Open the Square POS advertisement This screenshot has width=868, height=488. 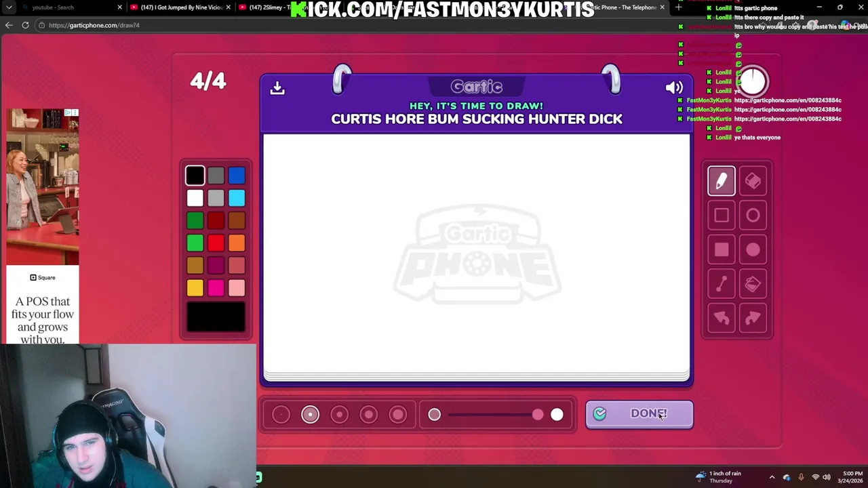pyautogui.click(x=43, y=226)
